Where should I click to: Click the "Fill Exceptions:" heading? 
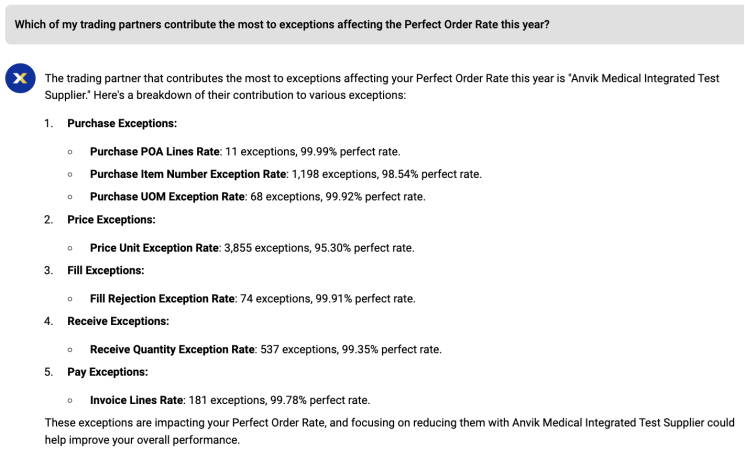click(x=105, y=270)
